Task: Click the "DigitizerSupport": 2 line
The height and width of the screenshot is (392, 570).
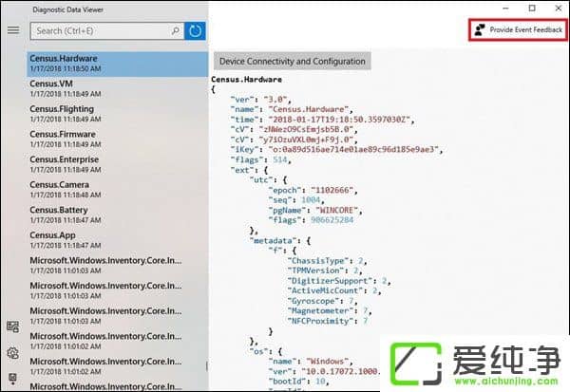Action: point(339,280)
